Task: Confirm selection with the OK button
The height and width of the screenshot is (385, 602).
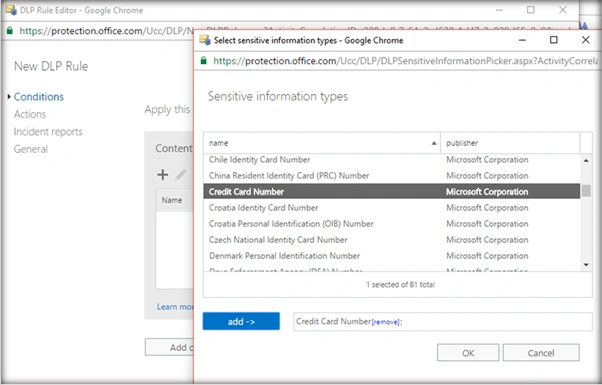Action: (x=468, y=353)
